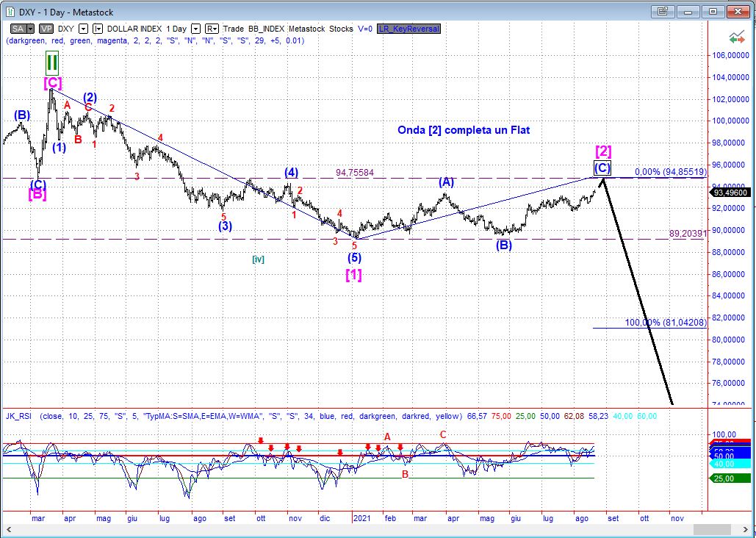Click the pop-out window icon in title bar
Image resolution: width=756 pixels, height=538 pixels.
point(663,12)
